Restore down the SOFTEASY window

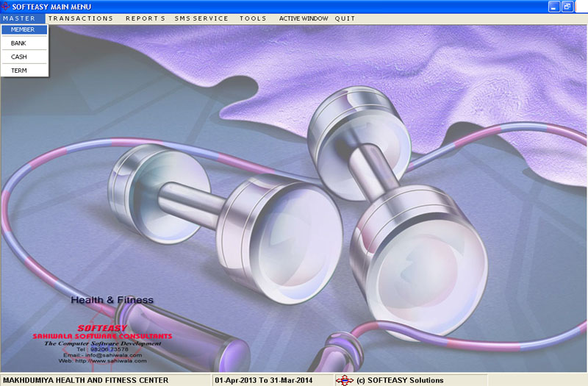tap(567, 6)
